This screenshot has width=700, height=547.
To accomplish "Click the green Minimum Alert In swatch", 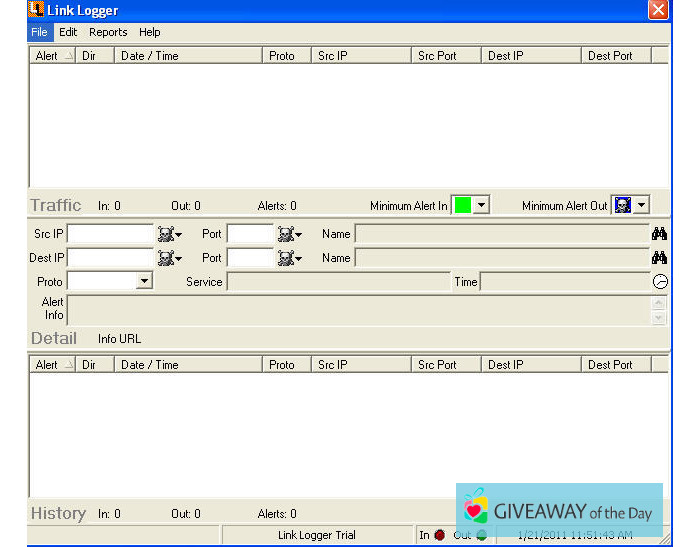I will [462, 205].
